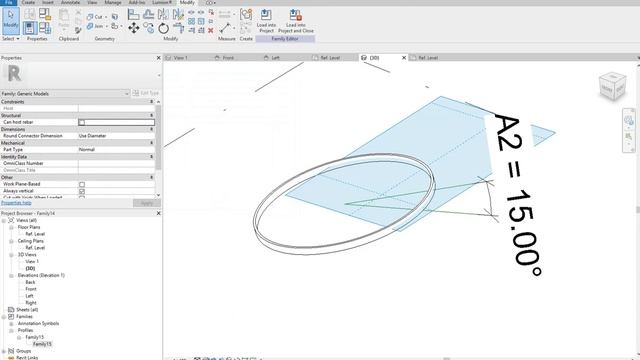Click the OmniClass Number value field
The width and height of the screenshot is (640, 360).
coord(116,163)
